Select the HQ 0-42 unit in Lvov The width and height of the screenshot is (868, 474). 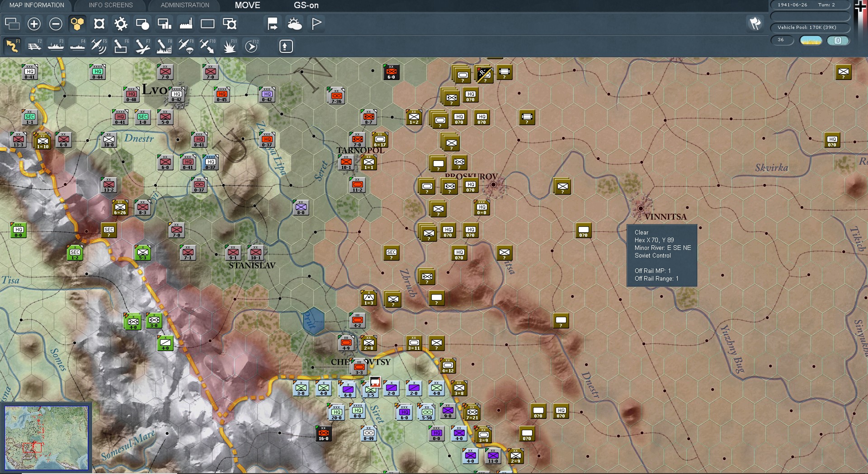tap(177, 95)
